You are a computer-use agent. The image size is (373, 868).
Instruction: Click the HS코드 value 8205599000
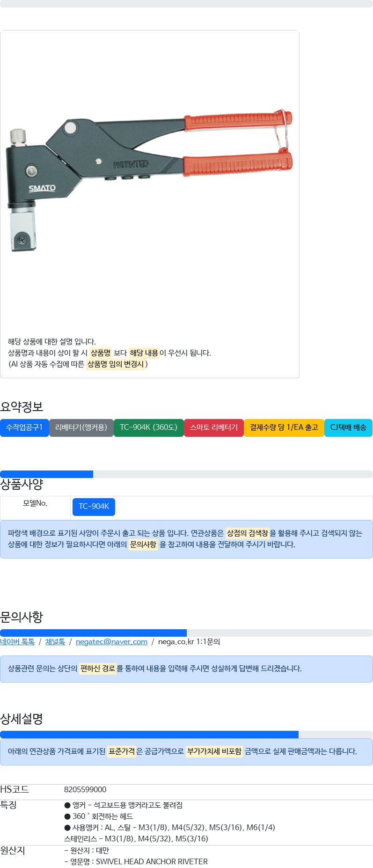[85, 790]
